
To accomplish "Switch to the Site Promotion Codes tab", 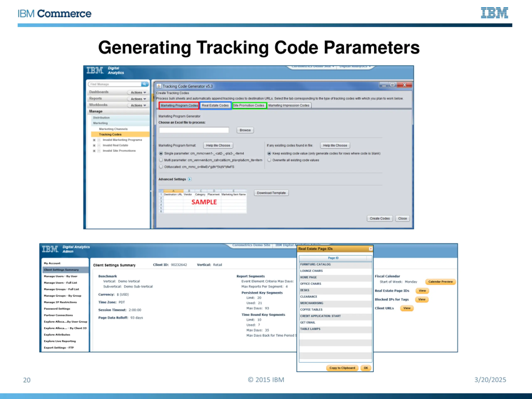I will (249, 105).
